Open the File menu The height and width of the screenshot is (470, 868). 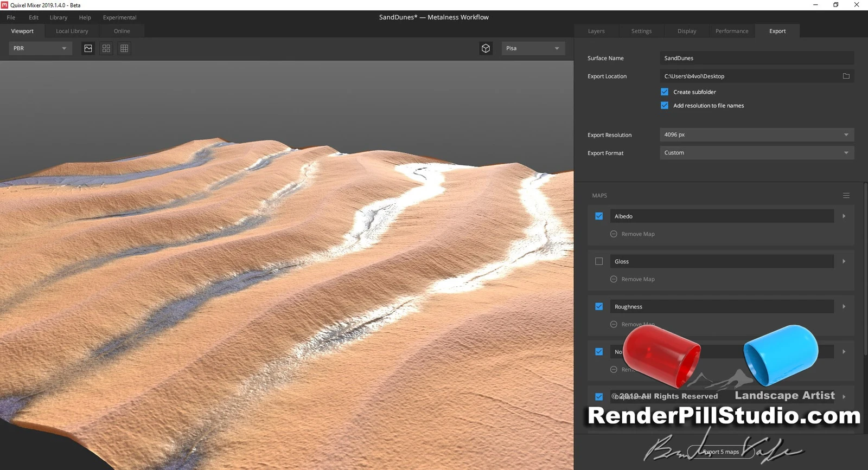[11, 17]
